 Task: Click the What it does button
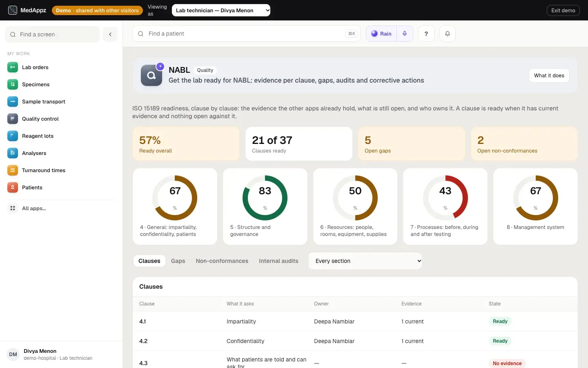(549, 75)
